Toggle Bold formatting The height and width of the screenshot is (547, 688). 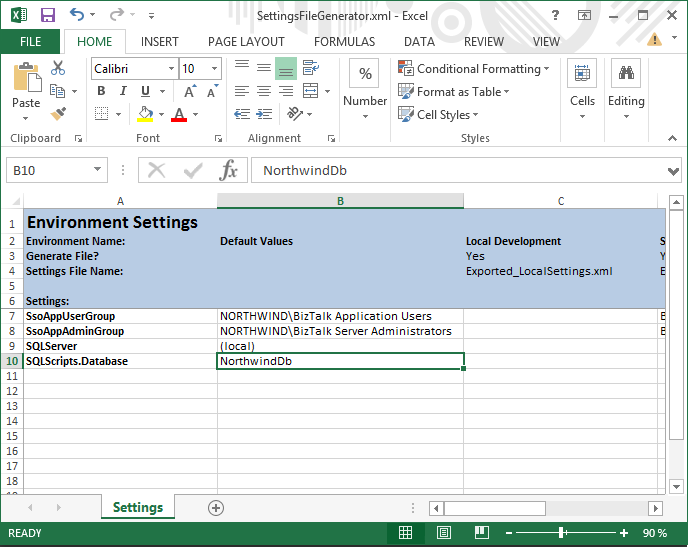tap(101, 91)
